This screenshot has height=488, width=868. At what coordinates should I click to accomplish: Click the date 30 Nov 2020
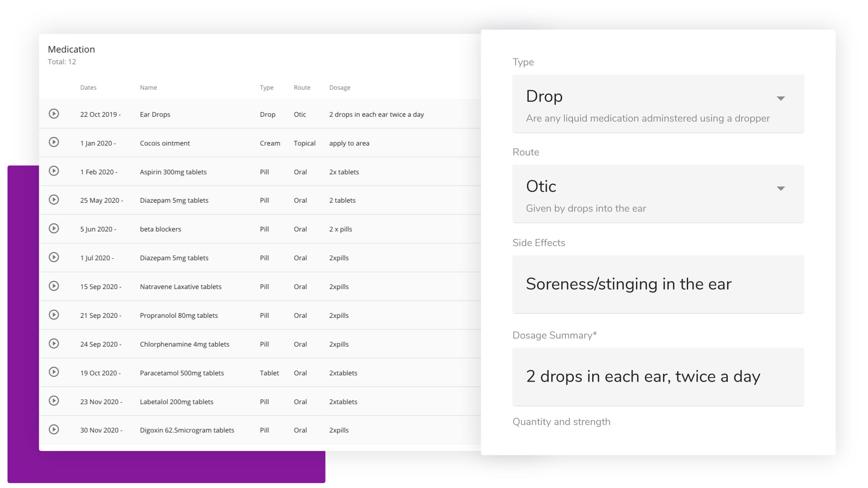[x=101, y=430]
